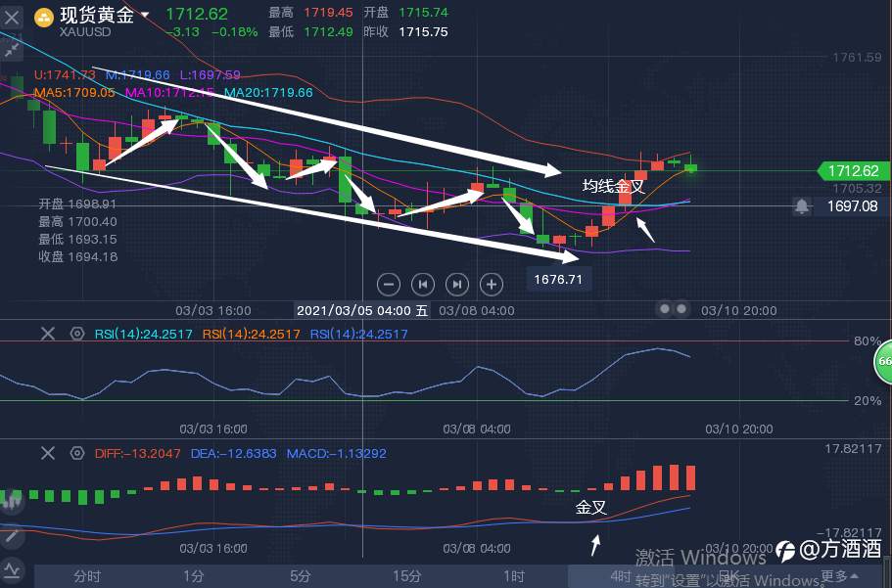Switch to 分时 timeframe tab
Image resolution: width=892 pixels, height=588 pixels.
pyautogui.click(x=87, y=576)
